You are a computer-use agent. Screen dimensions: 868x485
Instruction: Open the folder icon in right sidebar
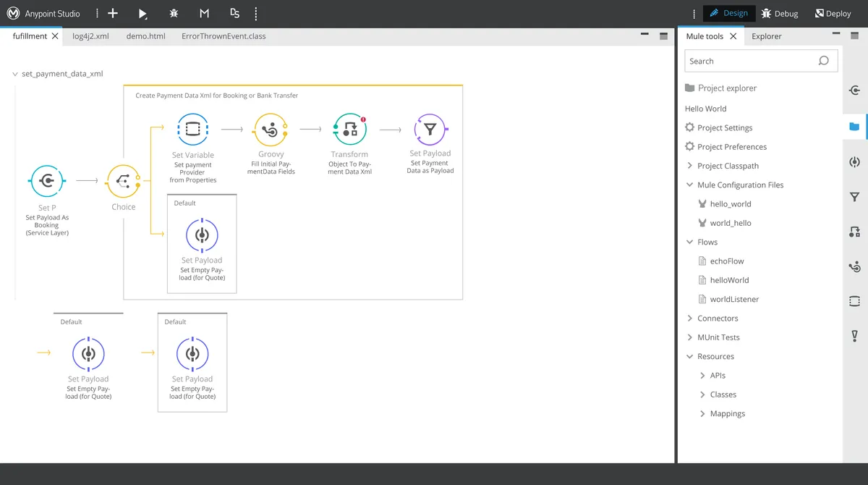click(854, 127)
